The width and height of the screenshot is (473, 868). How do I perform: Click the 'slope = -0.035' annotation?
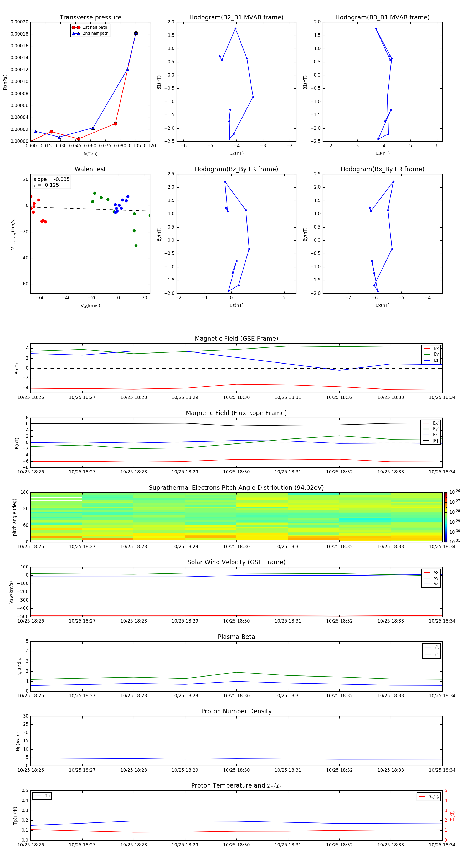click(x=52, y=179)
